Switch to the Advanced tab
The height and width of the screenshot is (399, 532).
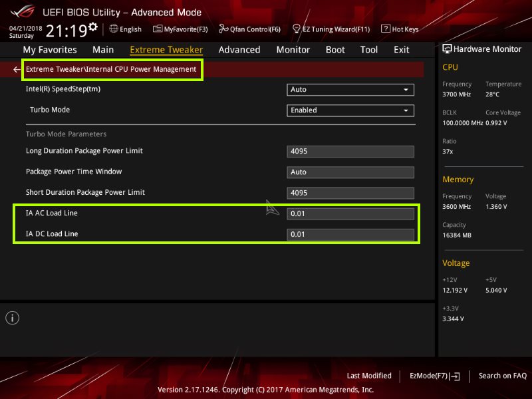pos(239,50)
